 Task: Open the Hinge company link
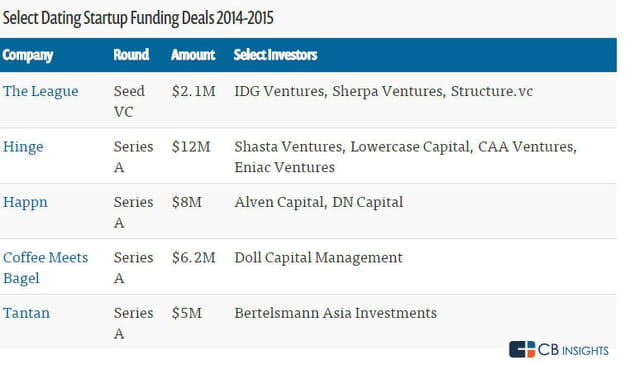[x=23, y=147]
